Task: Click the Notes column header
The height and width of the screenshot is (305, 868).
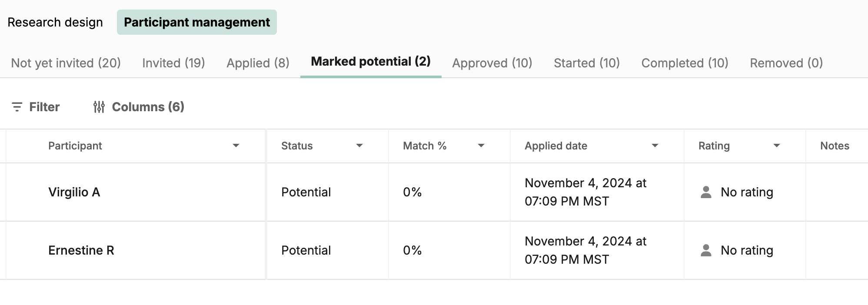Action: (x=835, y=146)
